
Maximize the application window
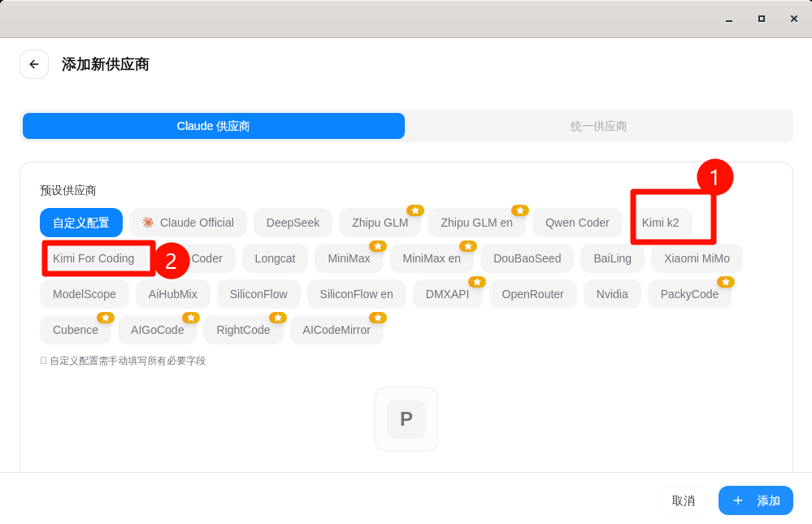(761, 19)
